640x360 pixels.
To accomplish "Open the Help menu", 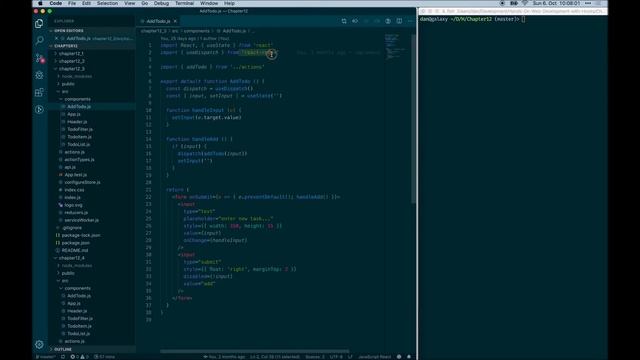I will [229, 3].
